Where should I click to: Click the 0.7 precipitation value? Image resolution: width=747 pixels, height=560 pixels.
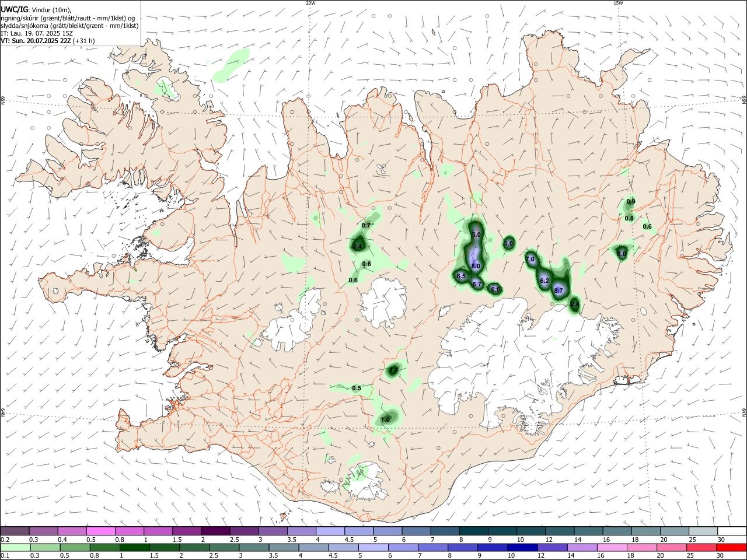tap(366, 225)
